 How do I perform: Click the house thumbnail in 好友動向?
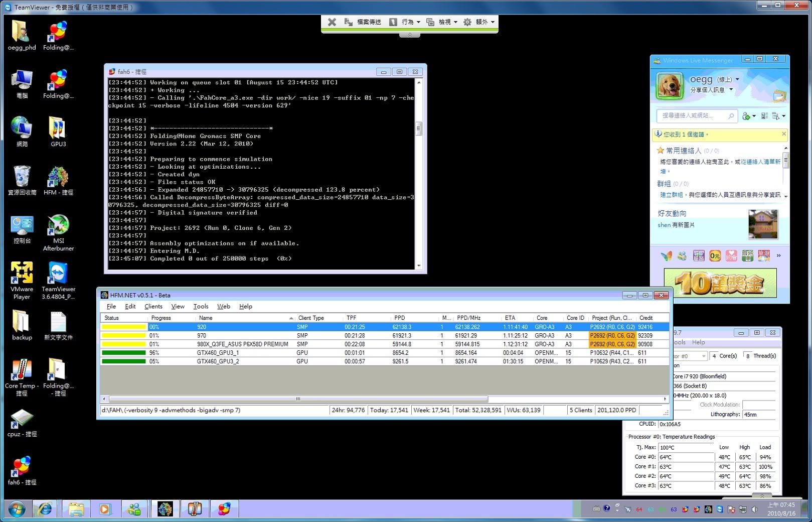click(763, 224)
